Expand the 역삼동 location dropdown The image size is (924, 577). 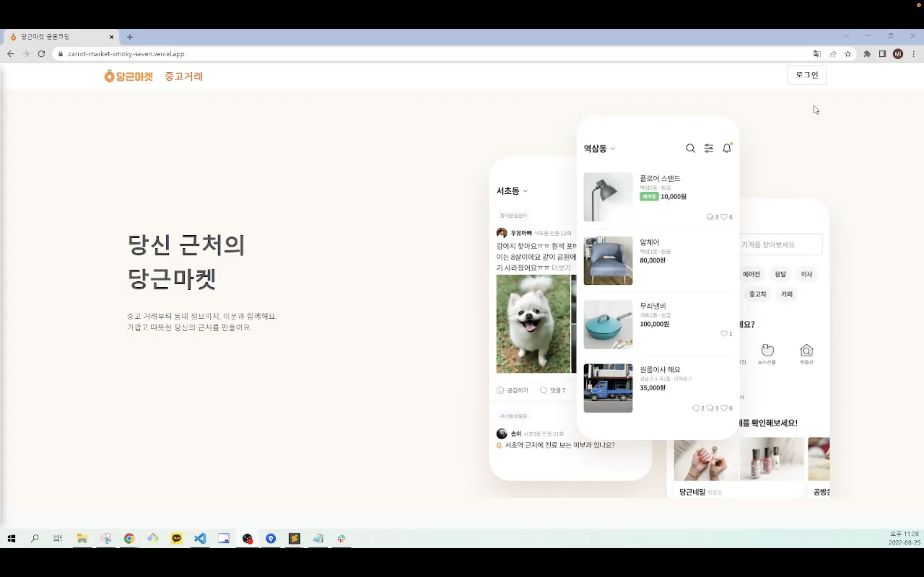pyautogui.click(x=599, y=149)
